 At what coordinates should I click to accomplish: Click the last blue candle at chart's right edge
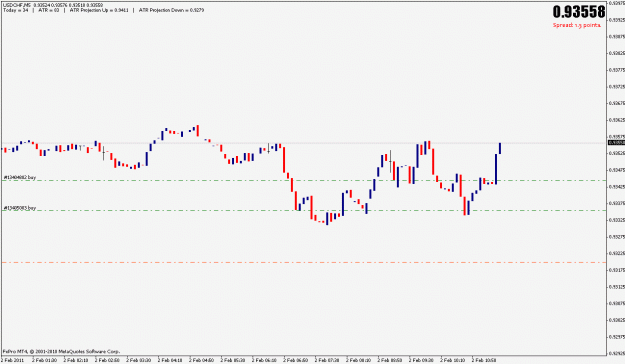point(500,148)
